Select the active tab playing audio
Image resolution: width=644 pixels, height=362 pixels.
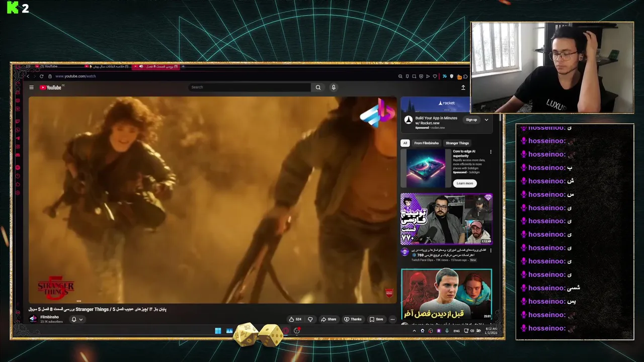[x=156, y=66]
